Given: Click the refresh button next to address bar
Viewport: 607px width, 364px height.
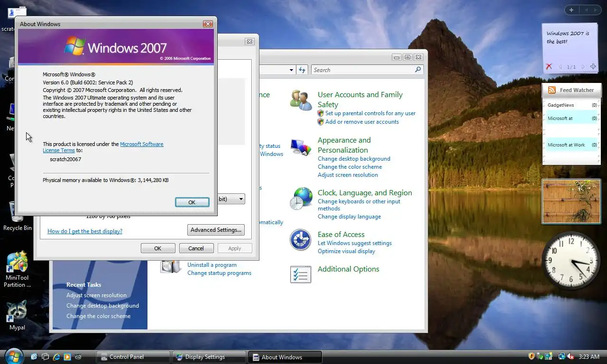Looking at the screenshot, I should [x=302, y=70].
